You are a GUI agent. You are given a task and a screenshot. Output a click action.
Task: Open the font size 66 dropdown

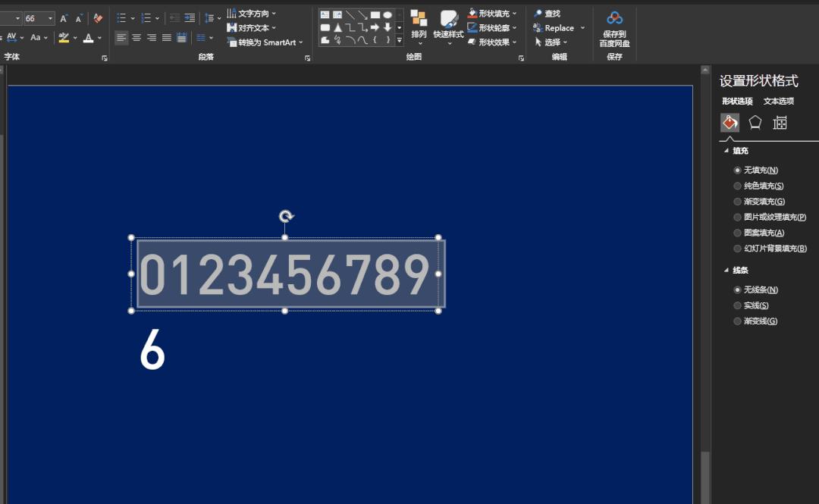pyautogui.click(x=50, y=19)
